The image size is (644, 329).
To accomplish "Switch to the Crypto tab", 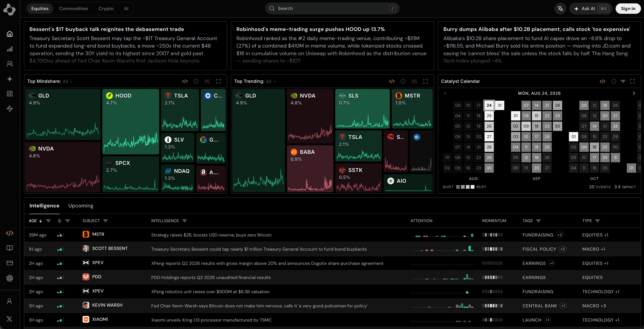I will coord(106,9).
